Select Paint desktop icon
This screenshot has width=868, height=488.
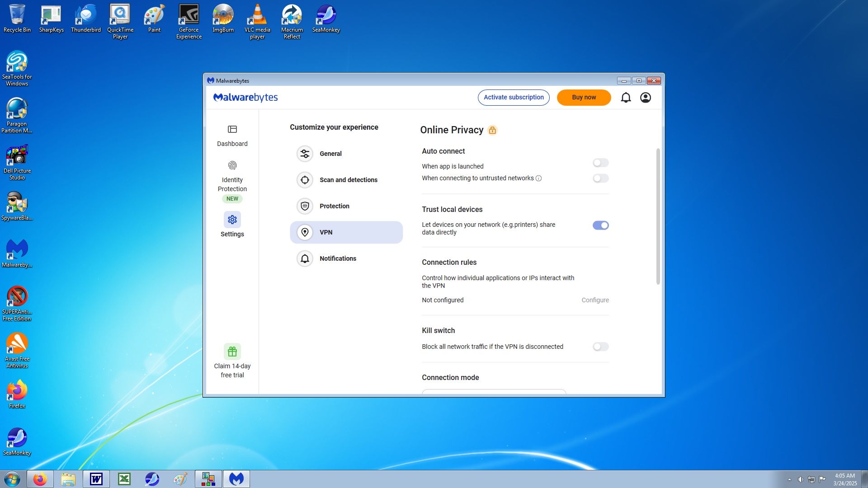[x=155, y=19]
